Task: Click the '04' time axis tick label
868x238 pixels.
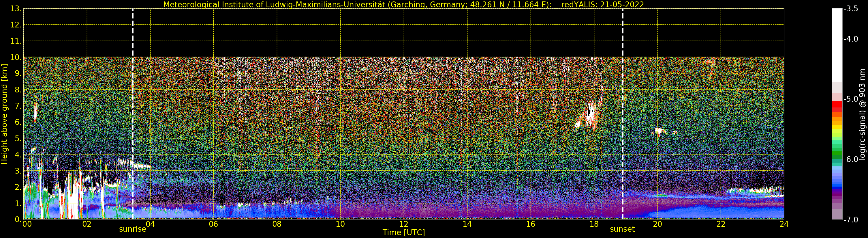Action: (x=150, y=224)
